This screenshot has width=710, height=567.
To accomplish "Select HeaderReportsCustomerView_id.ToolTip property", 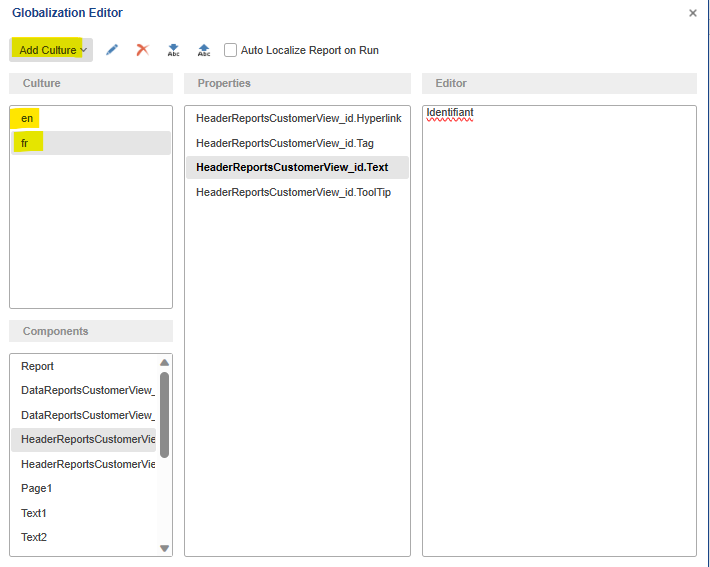I will click(x=297, y=192).
